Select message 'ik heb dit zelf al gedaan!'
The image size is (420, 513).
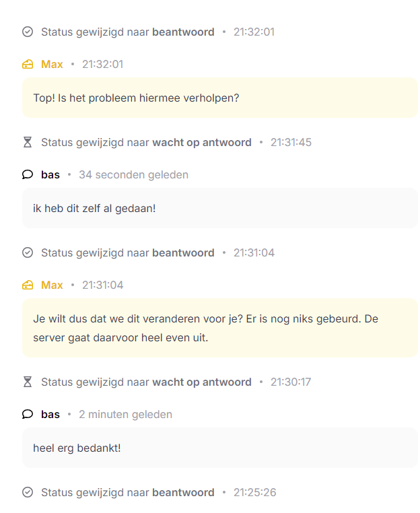click(219, 208)
